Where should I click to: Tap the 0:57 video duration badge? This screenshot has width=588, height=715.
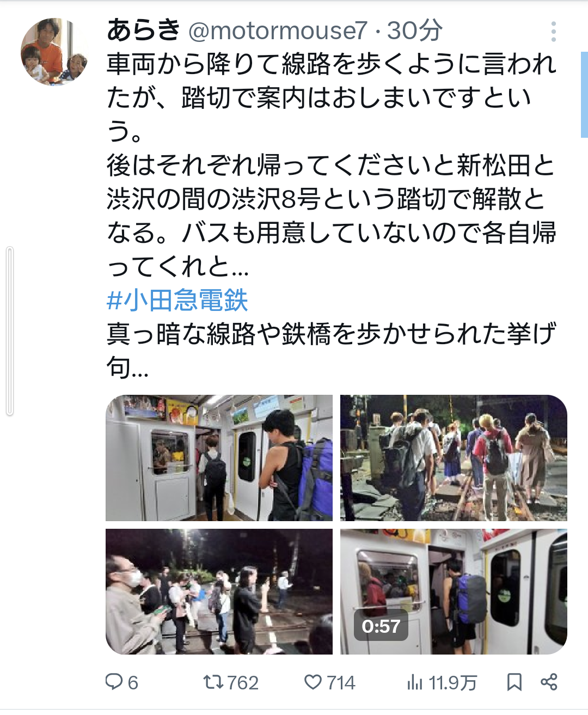pyautogui.click(x=381, y=626)
